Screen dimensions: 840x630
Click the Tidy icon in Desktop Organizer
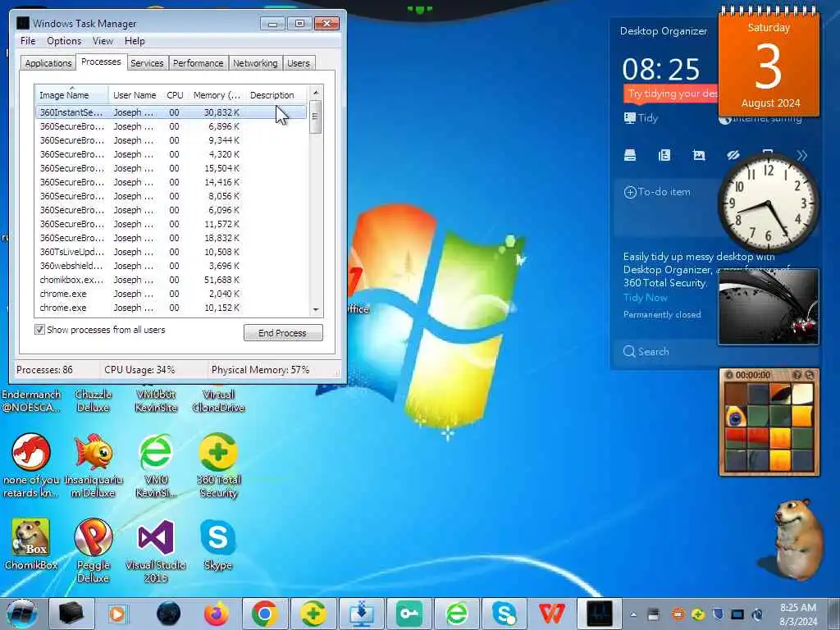[630, 118]
